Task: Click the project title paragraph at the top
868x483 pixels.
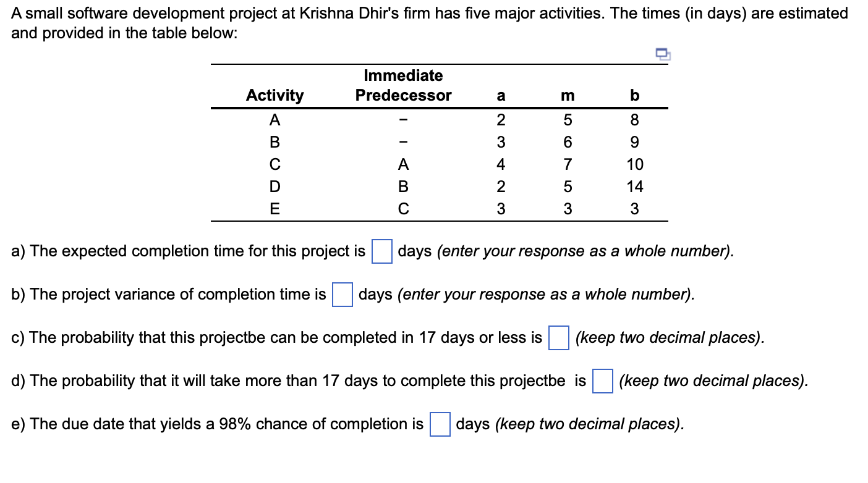Action: [427, 22]
